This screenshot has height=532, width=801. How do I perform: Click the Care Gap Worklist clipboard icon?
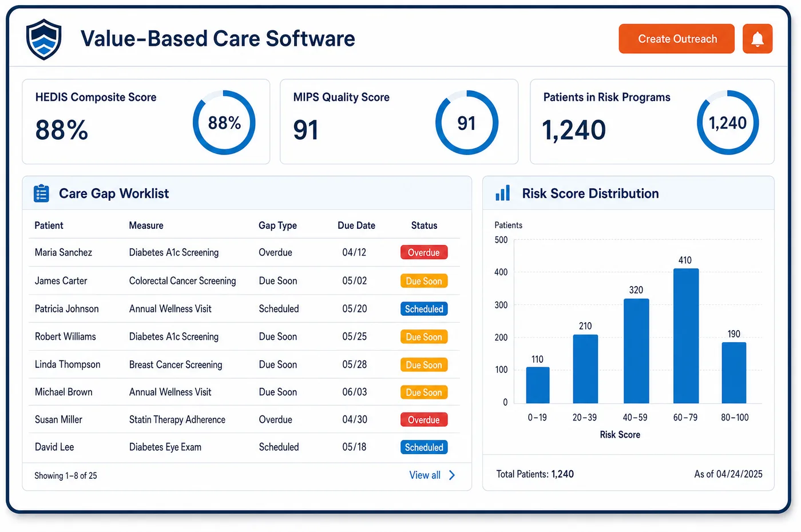point(41,193)
